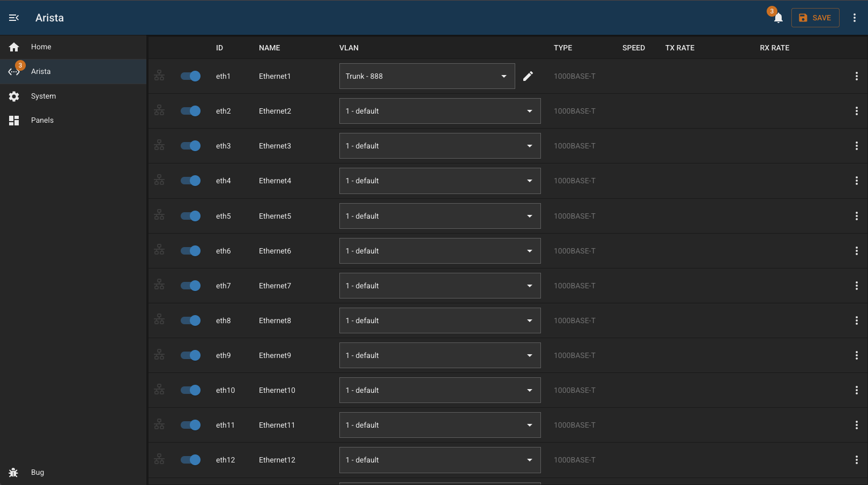Select the edit pencil next to Trunk - 888
Viewport: 868px width, 485px height.
pos(528,76)
